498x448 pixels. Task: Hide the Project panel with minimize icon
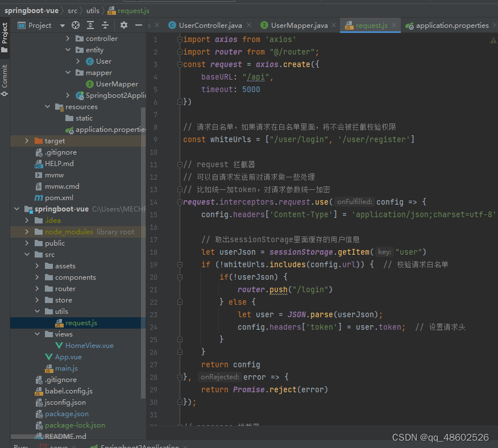(138, 25)
